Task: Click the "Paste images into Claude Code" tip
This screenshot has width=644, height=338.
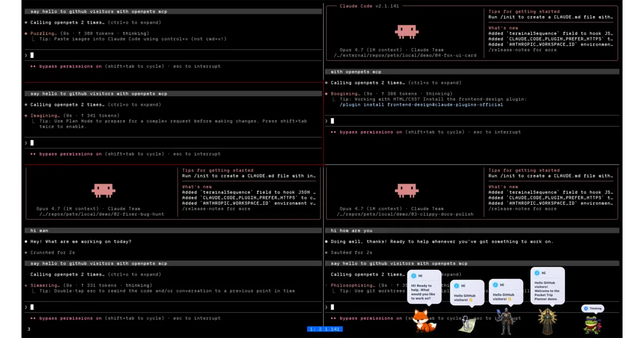Action: coord(132,39)
